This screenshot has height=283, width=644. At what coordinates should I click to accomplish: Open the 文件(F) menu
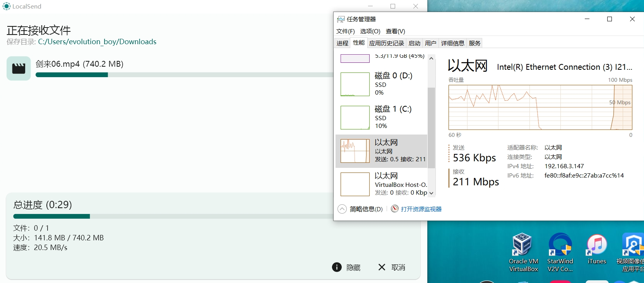(345, 31)
